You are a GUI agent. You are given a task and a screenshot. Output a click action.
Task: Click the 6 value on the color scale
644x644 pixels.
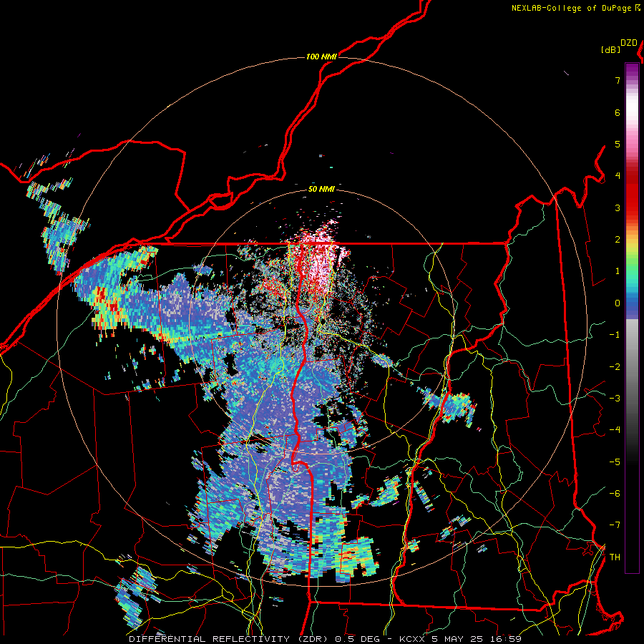point(618,112)
